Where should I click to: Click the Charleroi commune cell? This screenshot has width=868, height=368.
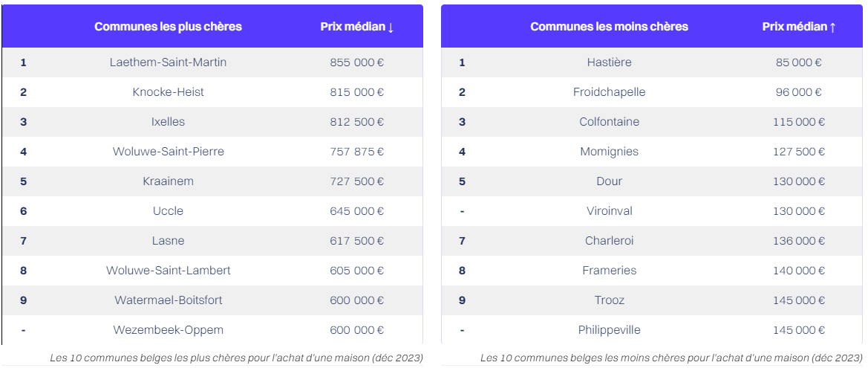[x=609, y=241]
